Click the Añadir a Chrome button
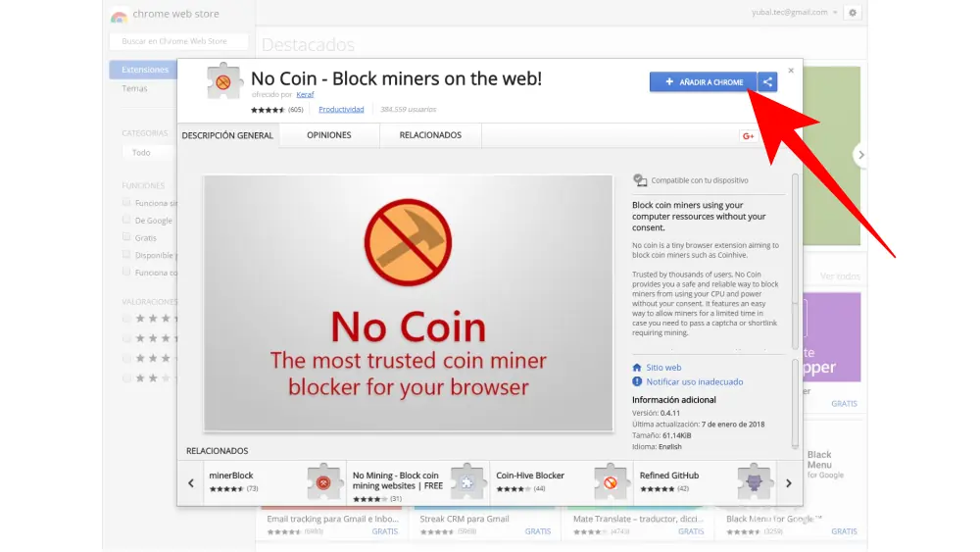 click(703, 82)
